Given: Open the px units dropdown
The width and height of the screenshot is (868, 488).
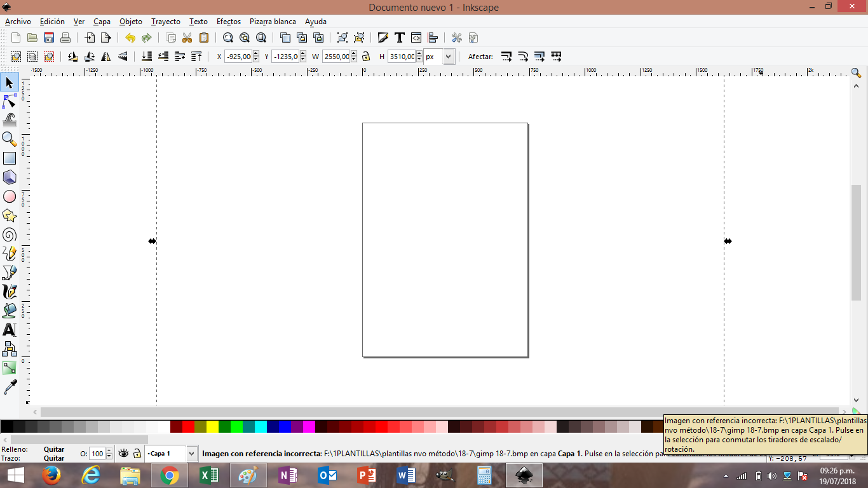Looking at the screenshot, I should pos(449,57).
